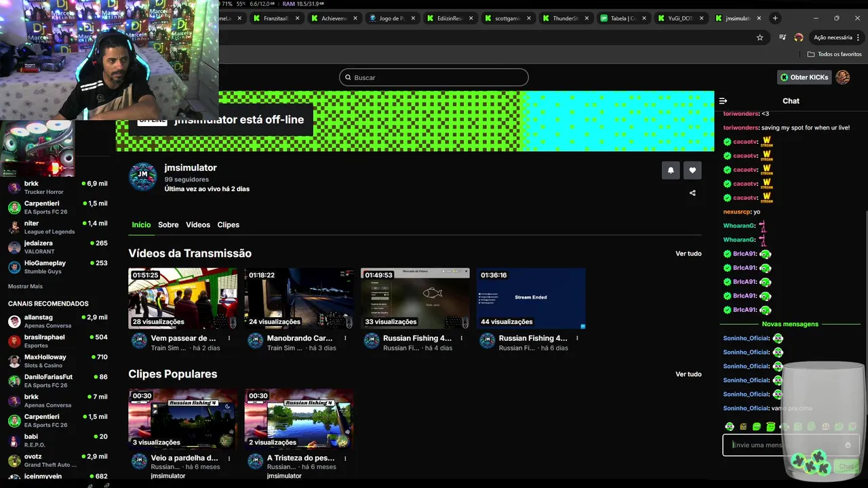Open options for 'Veio a pardelha d...' clip
This screenshot has height=488, width=868.
(x=229, y=458)
